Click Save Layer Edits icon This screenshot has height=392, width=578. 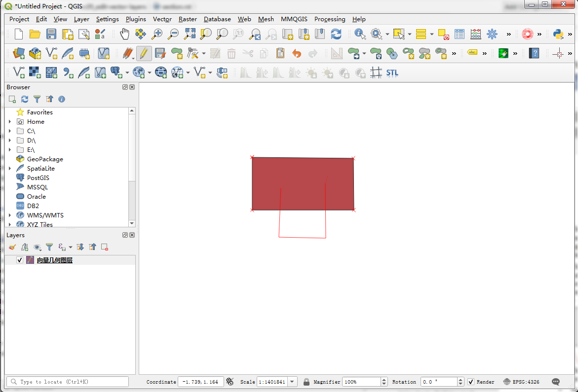click(x=160, y=53)
